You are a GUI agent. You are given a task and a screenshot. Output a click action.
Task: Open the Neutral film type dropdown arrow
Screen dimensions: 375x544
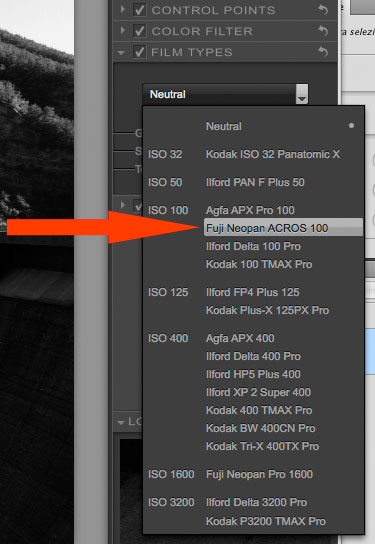302,94
